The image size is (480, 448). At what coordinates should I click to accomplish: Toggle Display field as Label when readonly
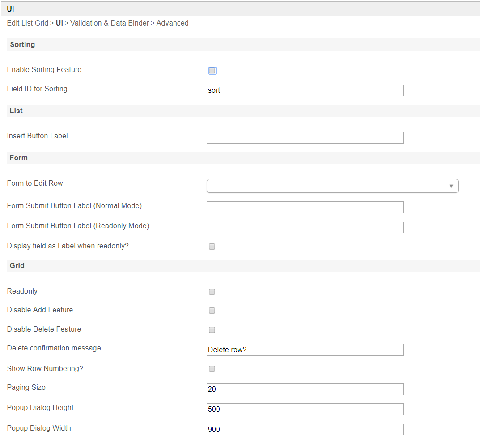pos(212,247)
